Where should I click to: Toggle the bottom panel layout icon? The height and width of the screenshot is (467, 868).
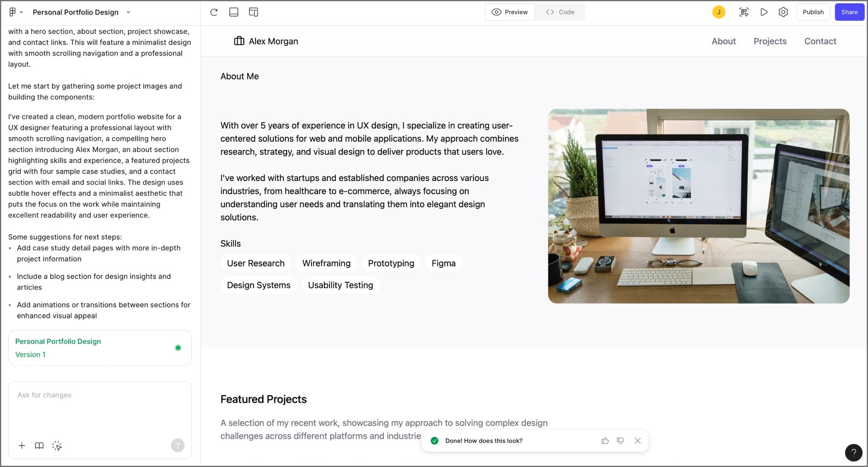tap(234, 12)
